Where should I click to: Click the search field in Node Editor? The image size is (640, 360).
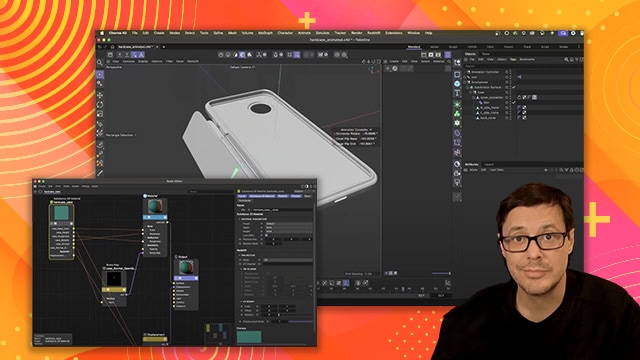tap(211, 191)
